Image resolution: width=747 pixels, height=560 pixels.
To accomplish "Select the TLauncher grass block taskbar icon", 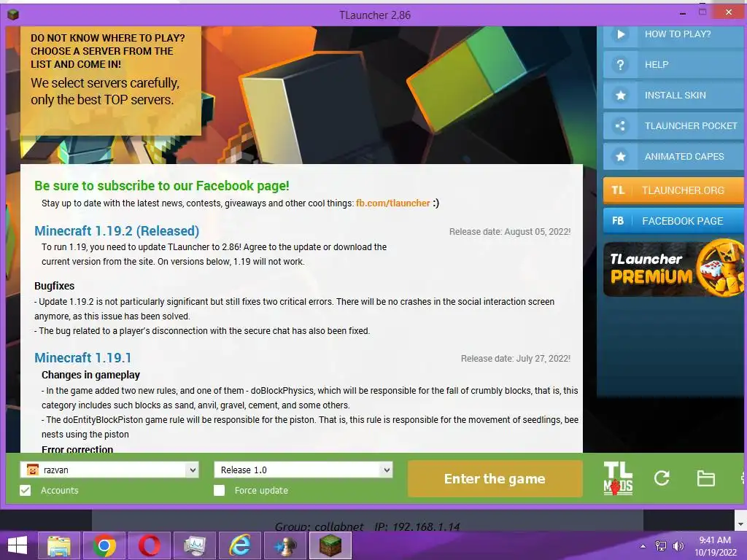I will pyautogui.click(x=330, y=545).
